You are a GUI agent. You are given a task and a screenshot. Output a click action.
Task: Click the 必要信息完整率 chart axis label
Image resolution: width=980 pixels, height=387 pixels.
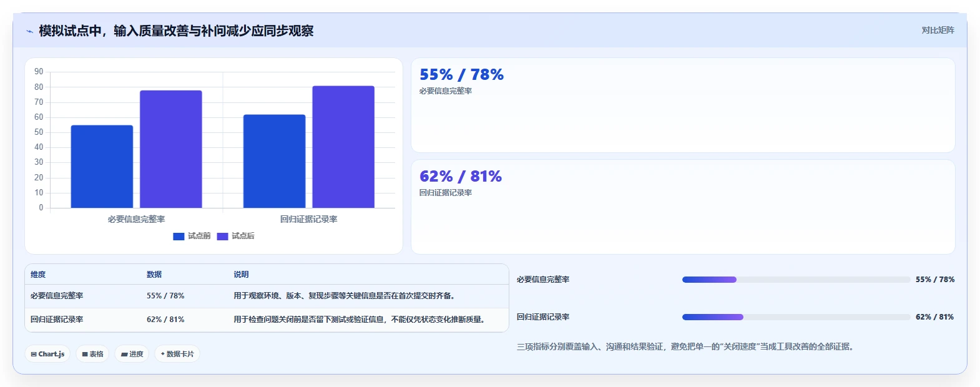(136, 219)
